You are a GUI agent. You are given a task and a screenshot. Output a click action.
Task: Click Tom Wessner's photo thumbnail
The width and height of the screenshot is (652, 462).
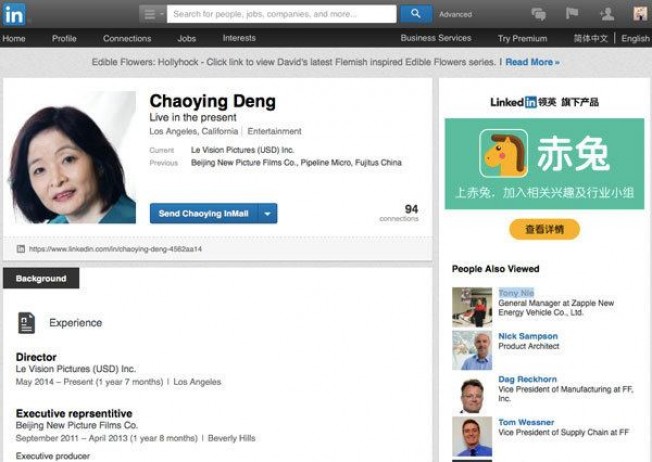pos(472,436)
